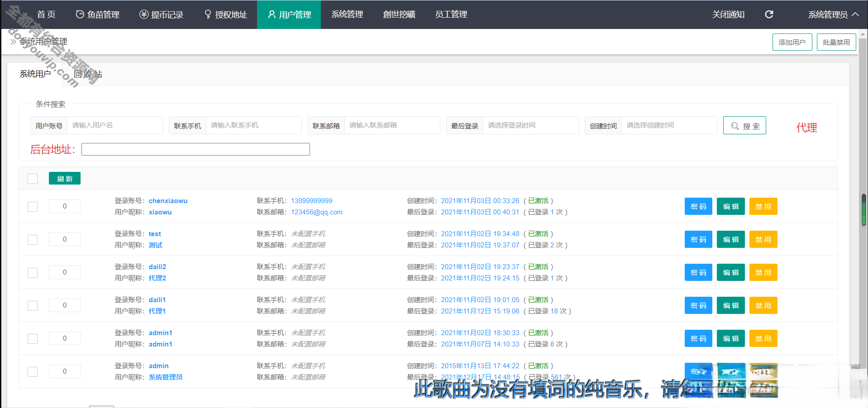The height and width of the screenshot is (408, 868).
Task: Click creation time 2021年11月02日 19:01:05
Action: (x=480, y=300)
